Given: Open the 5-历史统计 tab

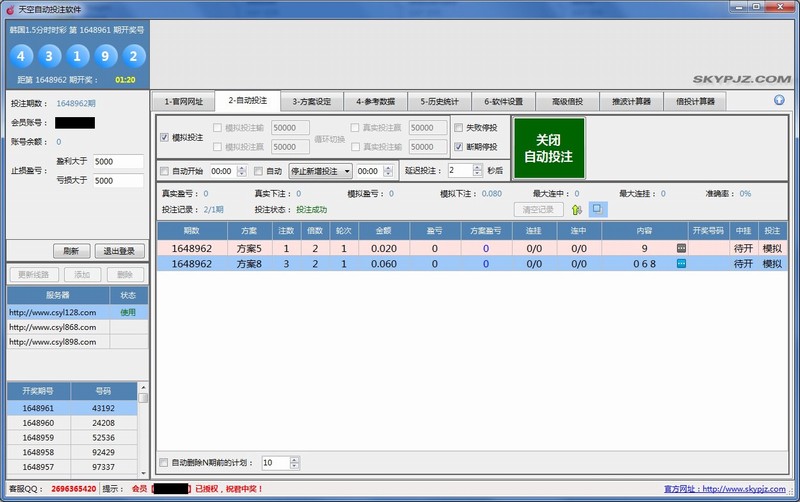Looking at the screenshot, I should 439,101.
